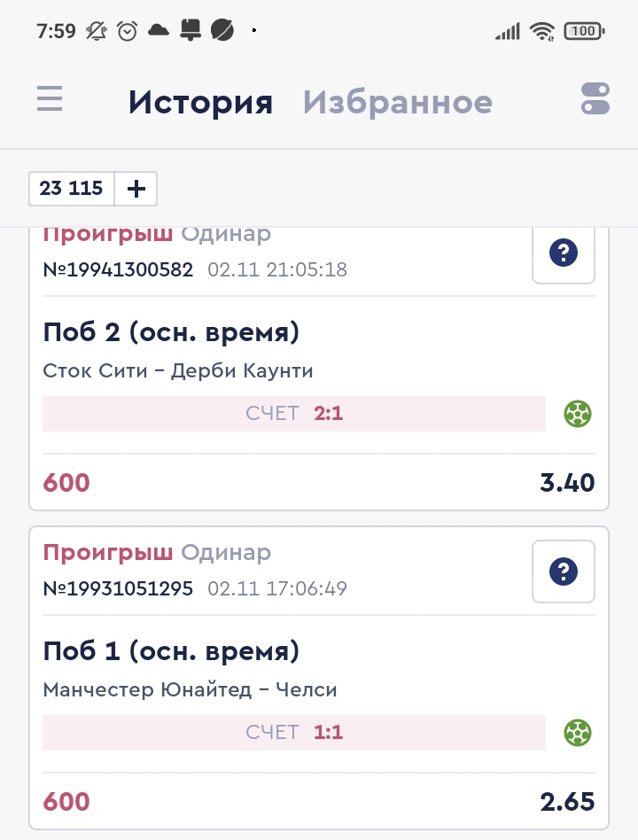Select bet number №19931051295
This screenshot has width=638, height=840.
pyautogui.click(x=118, y=588)
